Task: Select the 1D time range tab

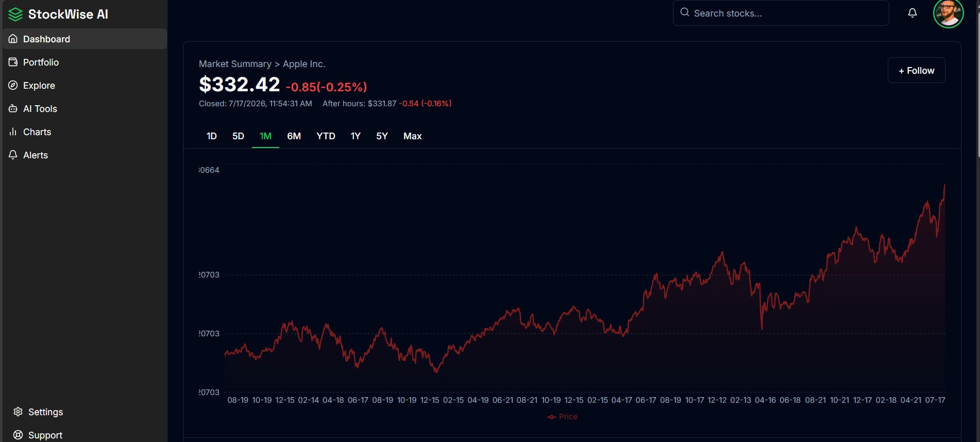Action: click(212, 136)
